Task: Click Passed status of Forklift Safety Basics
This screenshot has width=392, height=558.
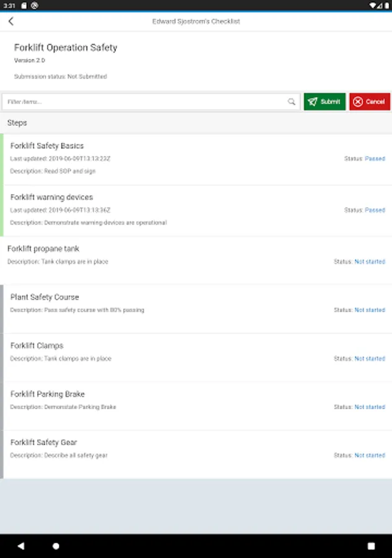Action: (375, 159)
